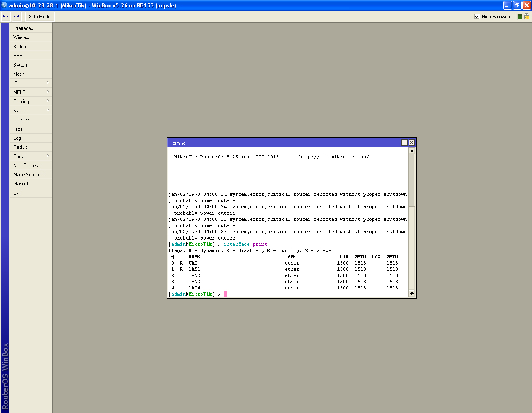Open the Bridge menu
The width and height of the screenshot is (532, 413).
click(x=31, y=47)
